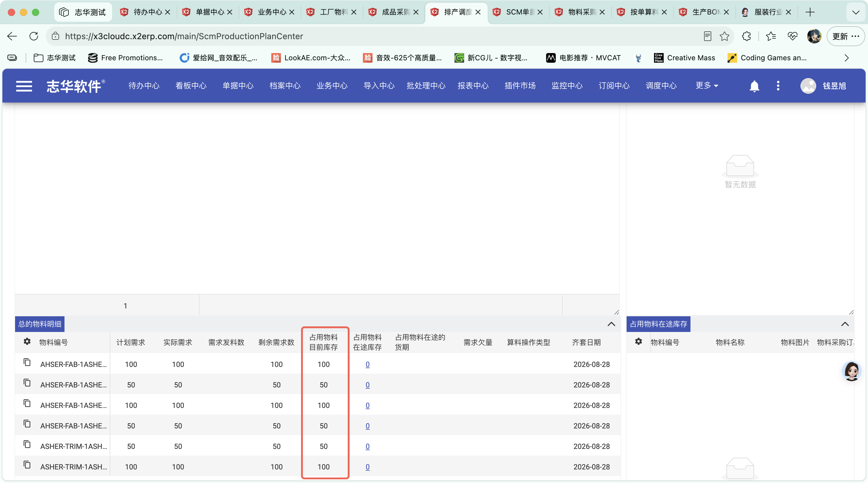The width and height of the screenshot is (868, 483).
Task: Open the 待办中心 menu in the navigation bar
Action: pyautogui.click(x=144, y=86)
